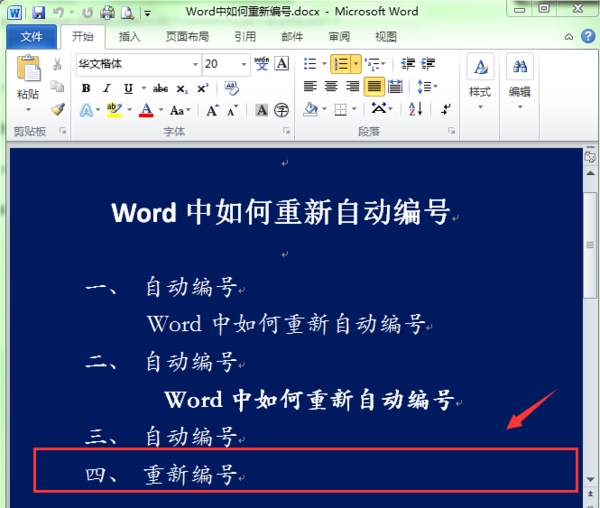Toggle Bold formatting
The image size is (600, 508).
click(86, 88)
